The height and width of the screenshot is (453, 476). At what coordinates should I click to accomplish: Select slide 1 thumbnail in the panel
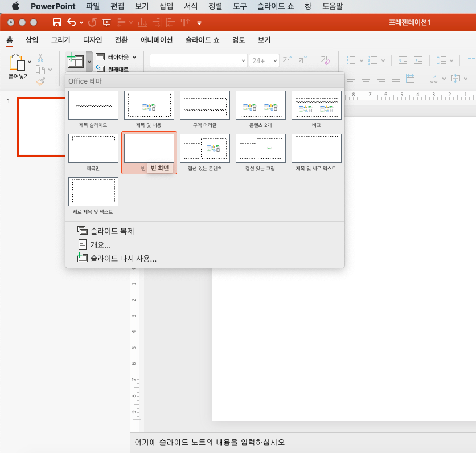click(42, 126)
